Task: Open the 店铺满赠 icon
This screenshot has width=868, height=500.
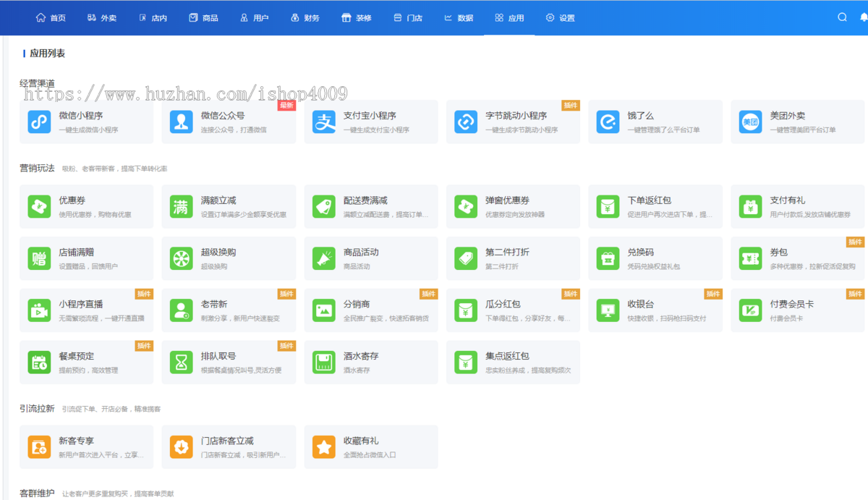Action: click(x=39, y=259)
